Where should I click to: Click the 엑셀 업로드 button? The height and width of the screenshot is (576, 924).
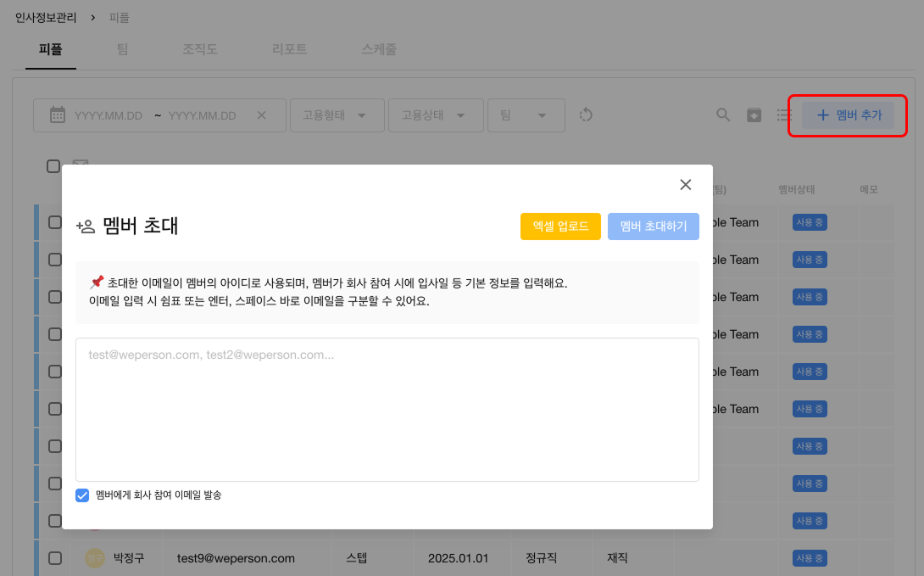pyautogui.click(x=560, y=226)
